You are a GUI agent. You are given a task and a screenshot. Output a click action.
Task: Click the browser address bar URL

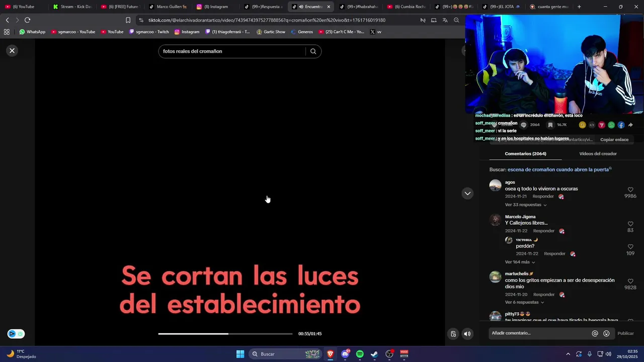click(x=267, y=20)
